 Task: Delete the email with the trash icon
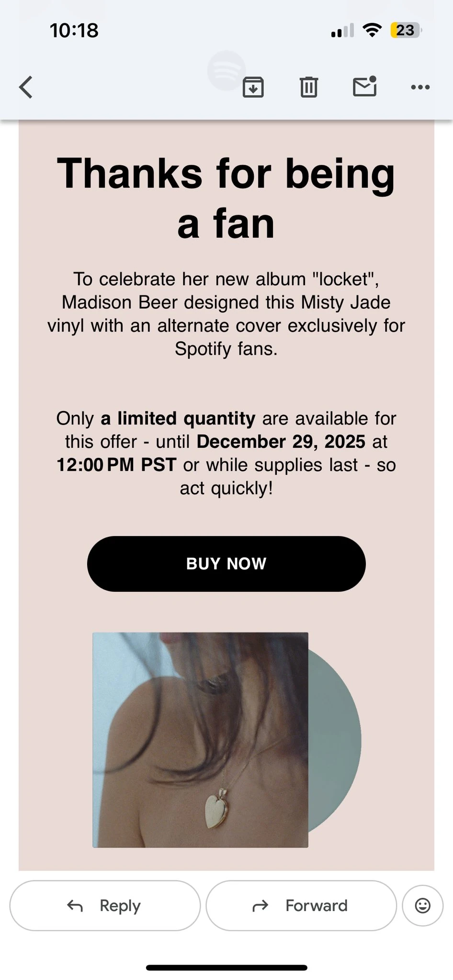point(308,87)
